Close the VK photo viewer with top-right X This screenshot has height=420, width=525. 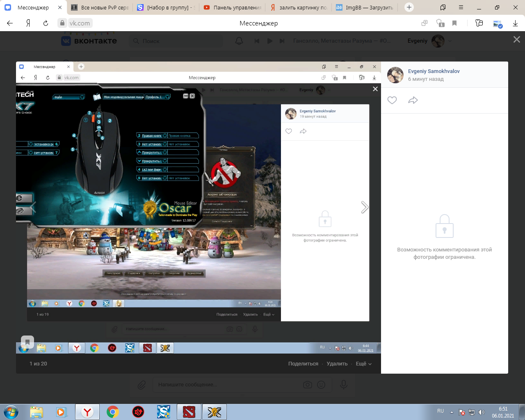(x=516, y=39)
